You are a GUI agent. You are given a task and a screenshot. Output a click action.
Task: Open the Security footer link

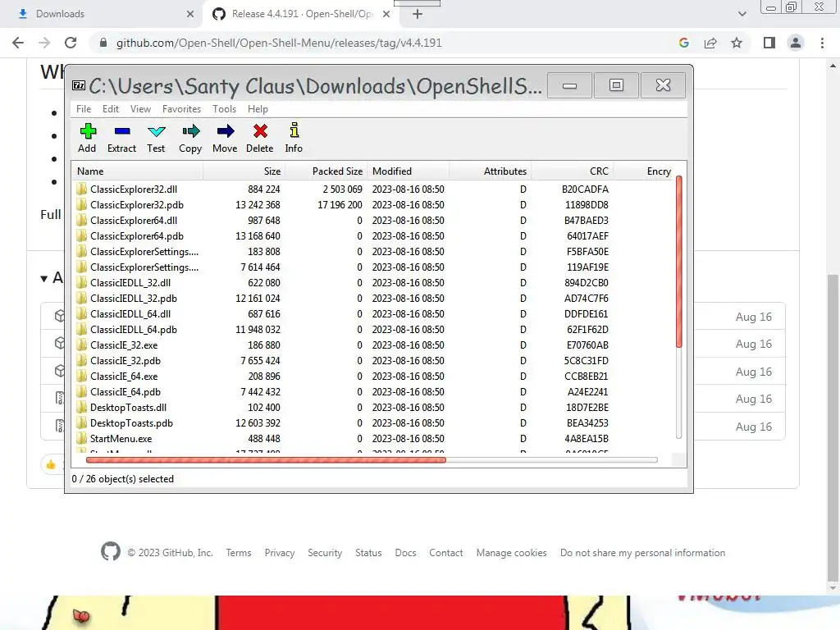point(325,553)
